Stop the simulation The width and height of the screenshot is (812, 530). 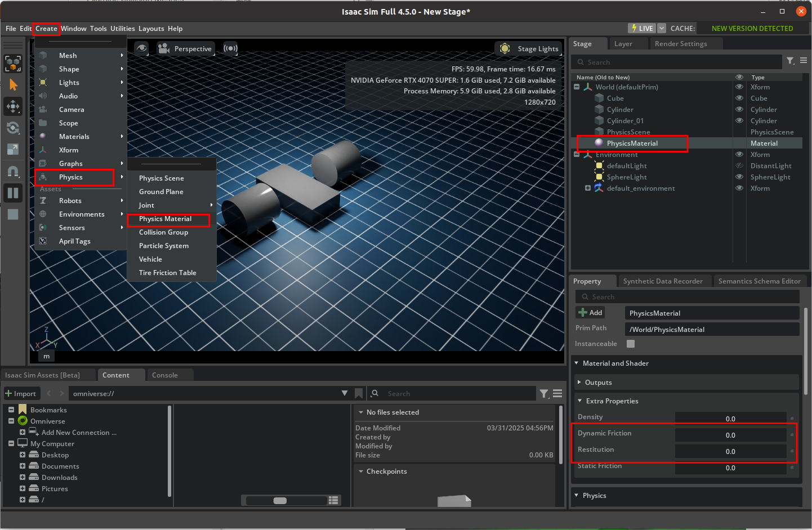tap(13, 214)
